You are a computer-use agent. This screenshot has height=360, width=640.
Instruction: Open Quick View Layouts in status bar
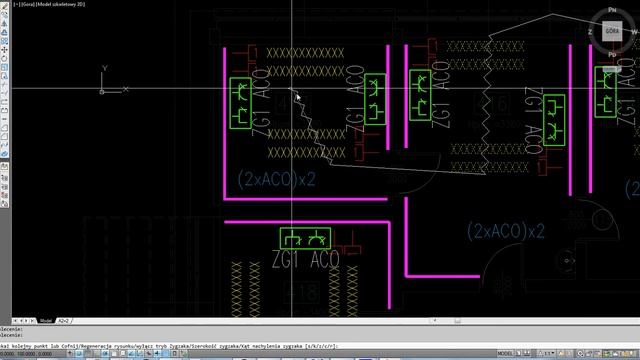[x=518, y=353]
